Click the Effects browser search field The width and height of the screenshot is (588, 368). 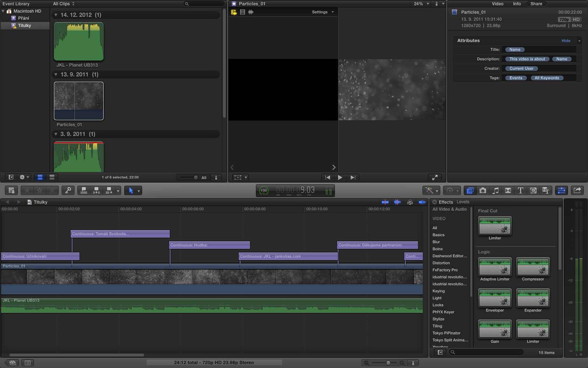pos(486,352)
